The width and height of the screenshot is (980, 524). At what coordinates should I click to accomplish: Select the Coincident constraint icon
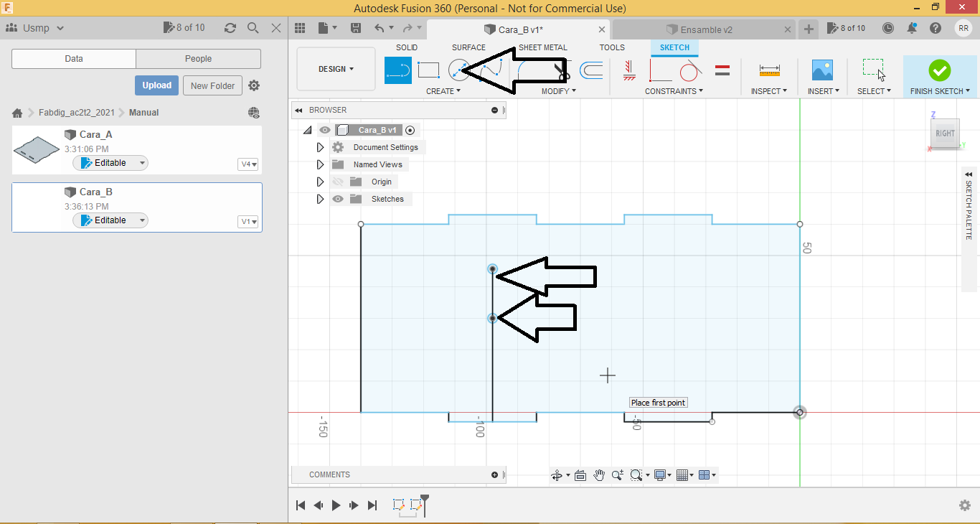pyautogui.click(x=660, y=70)
